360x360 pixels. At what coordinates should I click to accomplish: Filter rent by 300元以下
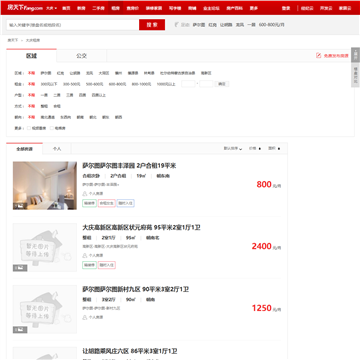[49, 84]
